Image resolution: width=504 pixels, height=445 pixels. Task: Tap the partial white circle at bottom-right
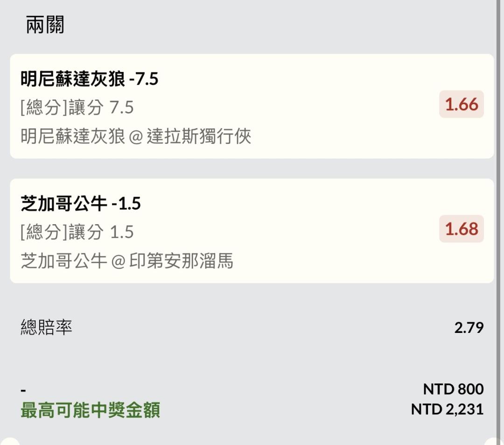click(494, 441)
